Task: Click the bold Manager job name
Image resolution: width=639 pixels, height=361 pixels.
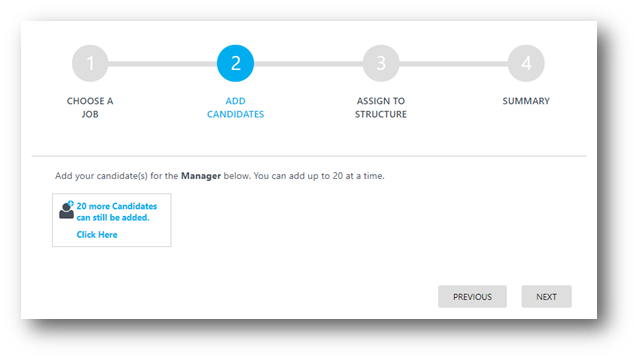Action: coord(201,176)
